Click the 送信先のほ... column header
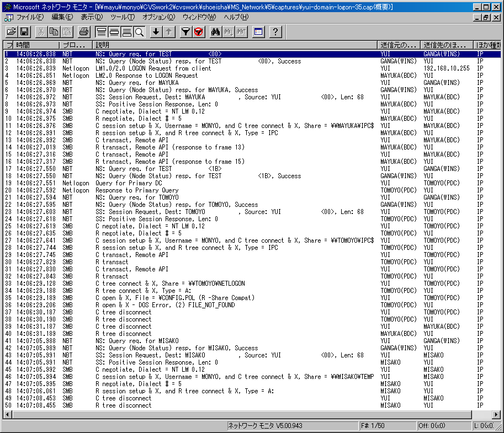 [x=447, y=45]
